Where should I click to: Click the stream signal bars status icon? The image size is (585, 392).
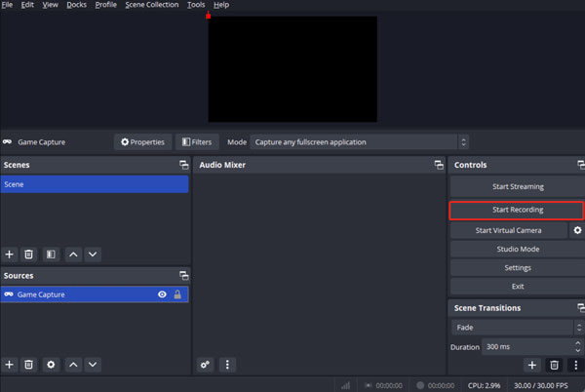345,385
